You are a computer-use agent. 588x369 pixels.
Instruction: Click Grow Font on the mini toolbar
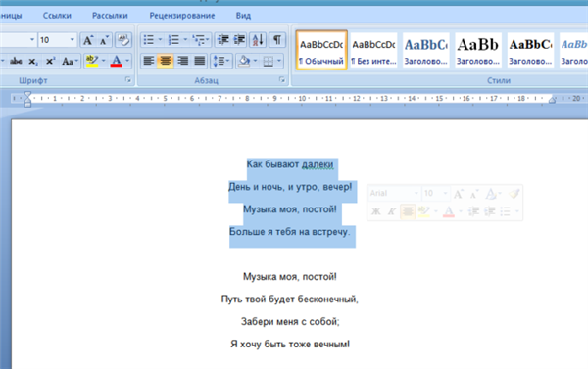(458, 194)
